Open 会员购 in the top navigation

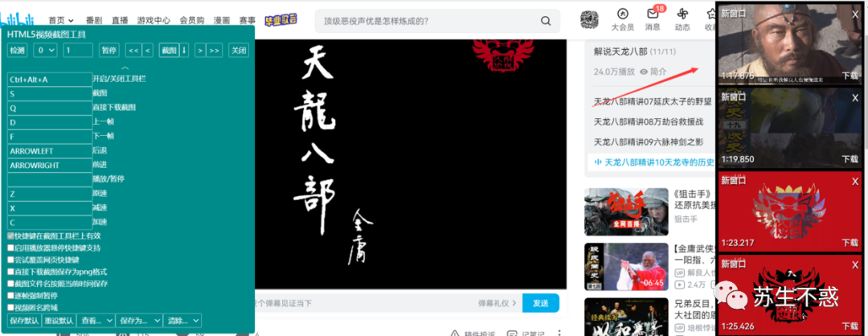click(192, 20)
